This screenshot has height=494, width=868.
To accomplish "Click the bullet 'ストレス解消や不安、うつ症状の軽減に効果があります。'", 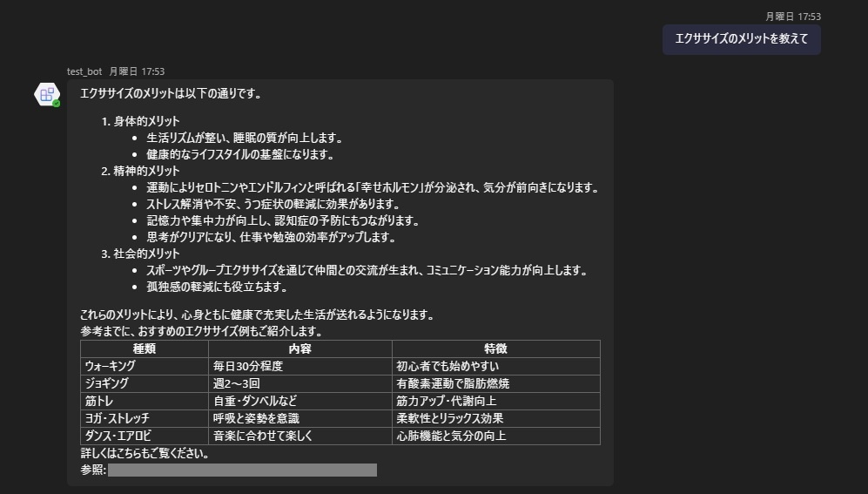I will point(273,205).
